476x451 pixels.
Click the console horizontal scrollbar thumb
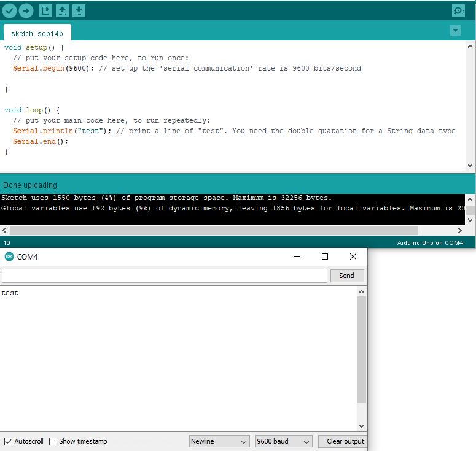coord(214,231)
